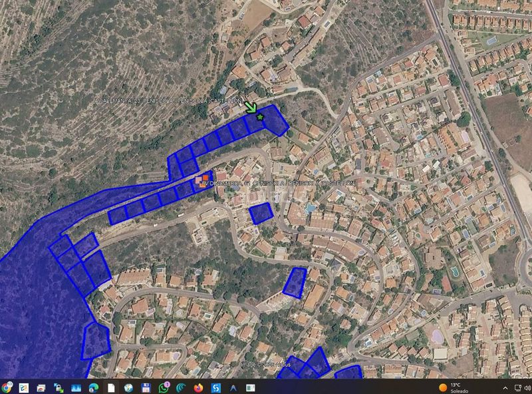The image size is (532, 394).
Task: Click the green star placemark on the map
Action: click(x=260, y=117)
